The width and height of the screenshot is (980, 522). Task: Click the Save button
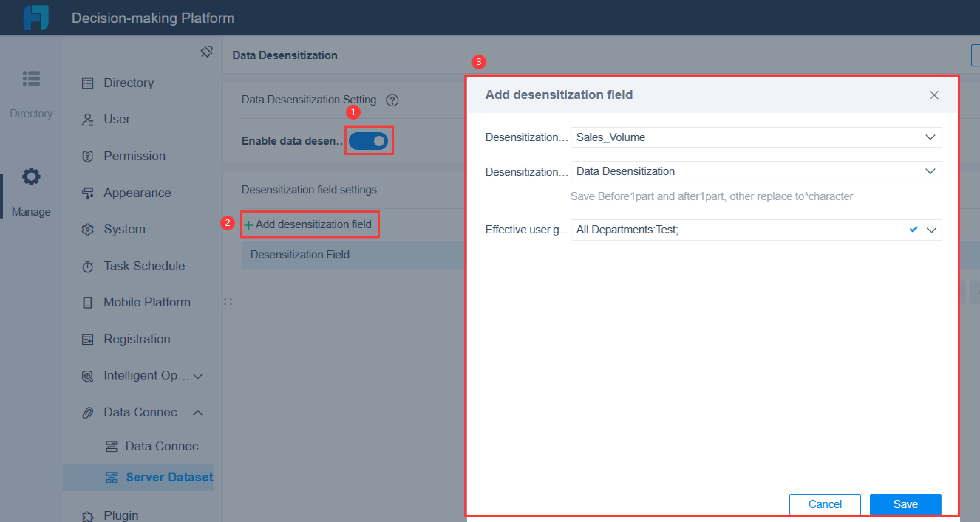[x=905, y=504]
